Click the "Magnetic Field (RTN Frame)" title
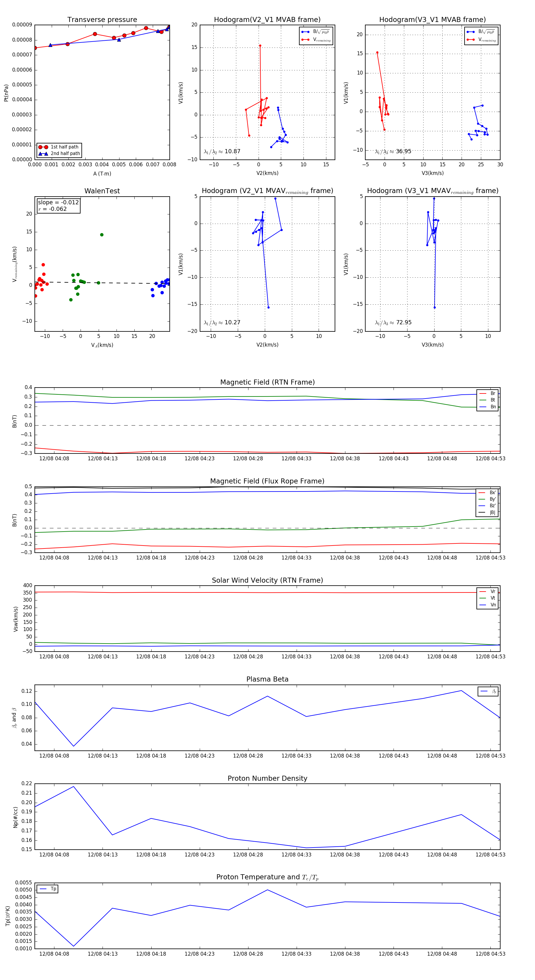535x980 pixels. click(x=267, y=382)
